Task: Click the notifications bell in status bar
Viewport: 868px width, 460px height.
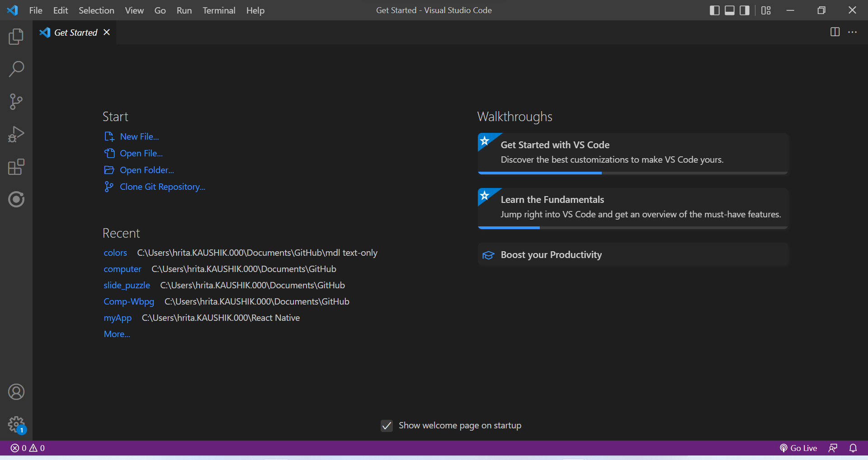Action: click(x=854, y=448)
